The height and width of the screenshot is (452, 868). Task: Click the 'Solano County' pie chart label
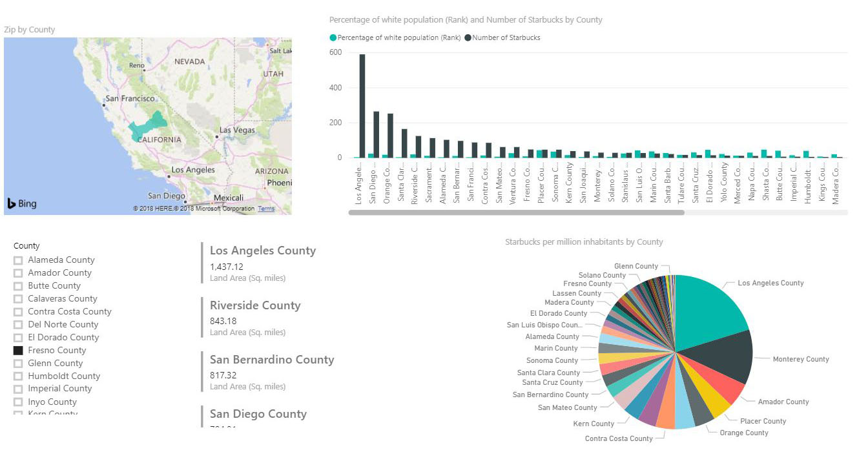click(x=602, y=275)
